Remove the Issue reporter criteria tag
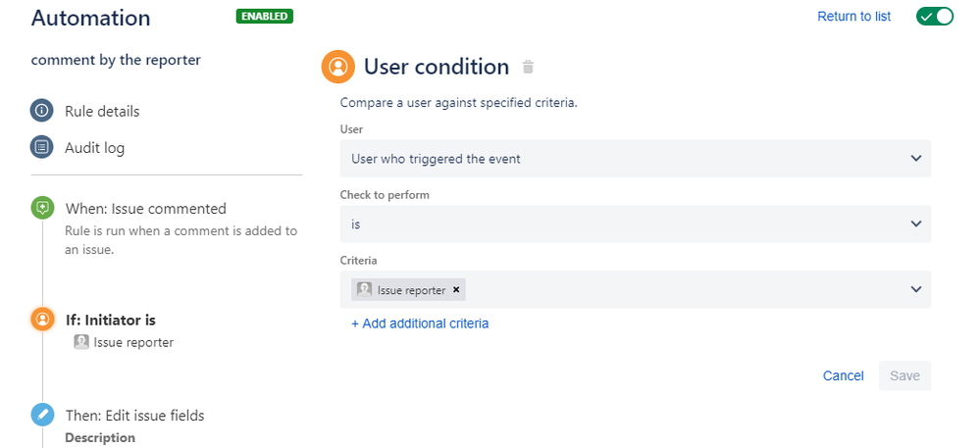Screen dimensions: 980x448 tap(456, 290)
